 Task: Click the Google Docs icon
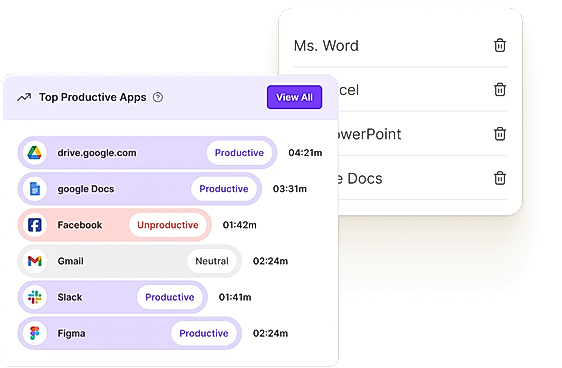35,189
